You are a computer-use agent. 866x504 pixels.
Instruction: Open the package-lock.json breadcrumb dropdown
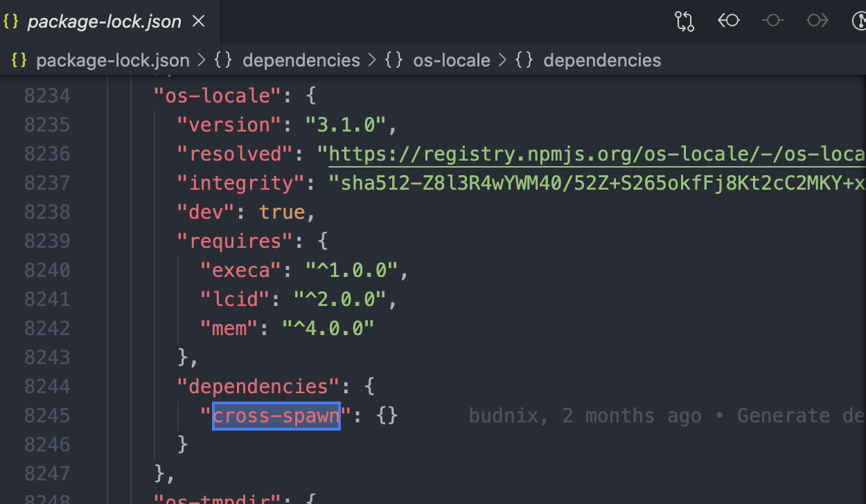[112, 60]
